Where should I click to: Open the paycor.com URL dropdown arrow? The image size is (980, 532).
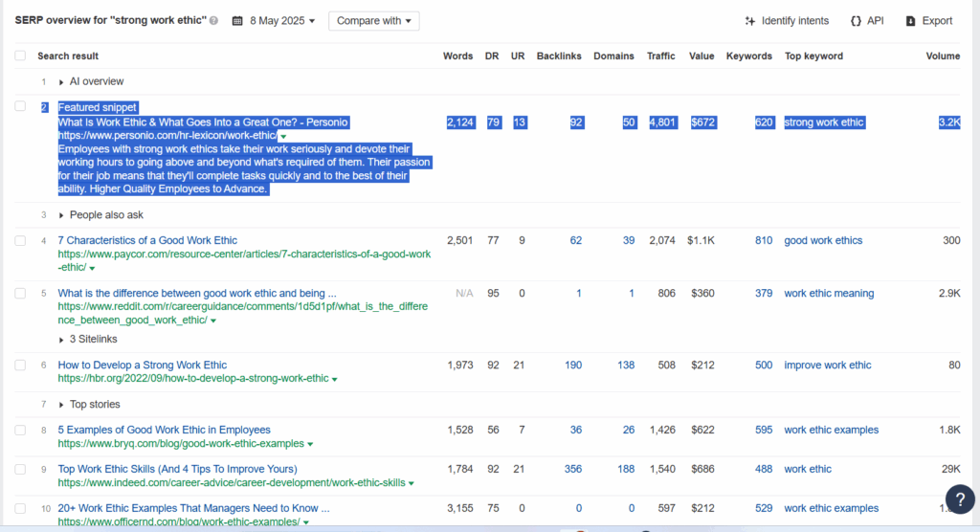(93, 268)
